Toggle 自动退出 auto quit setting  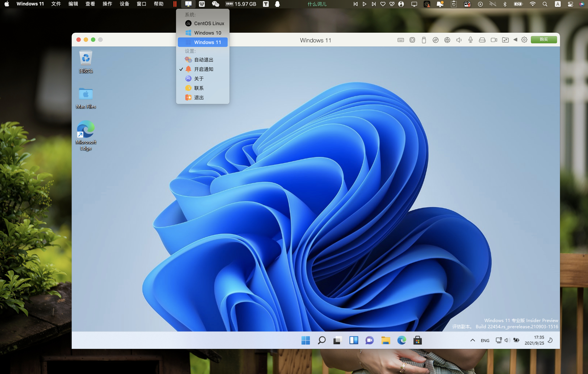[203, 60]
